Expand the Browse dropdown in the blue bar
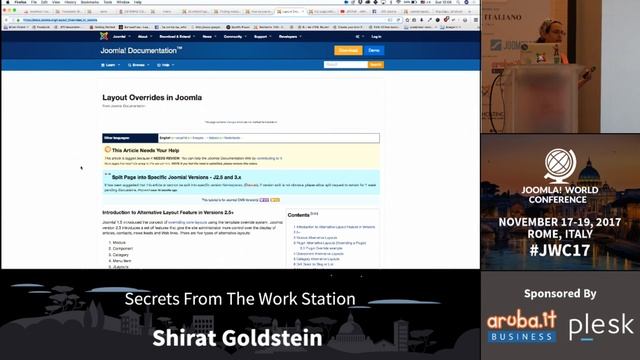Image resolution: width=640 pixels, height=360 pixels. tap(139, 65)
